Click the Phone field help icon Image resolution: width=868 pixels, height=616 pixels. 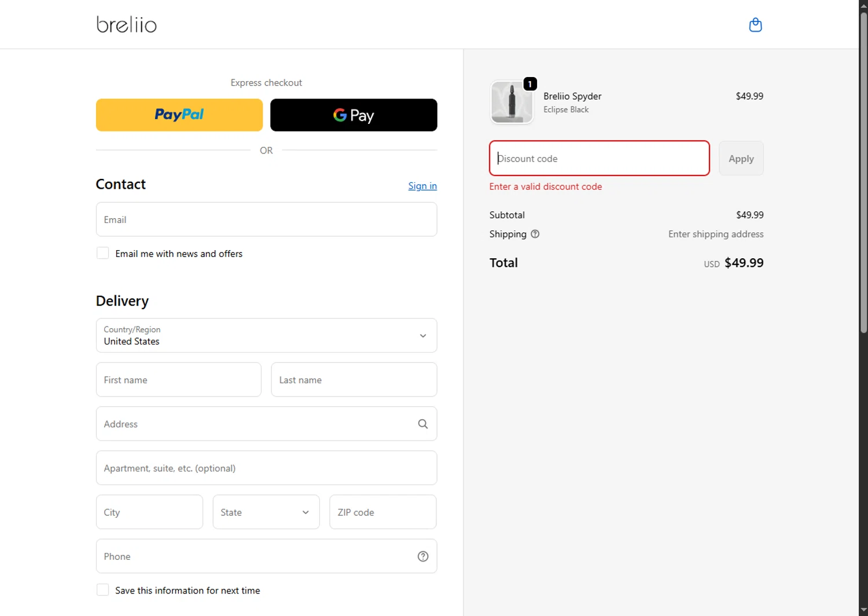click(x=423, y=556)
